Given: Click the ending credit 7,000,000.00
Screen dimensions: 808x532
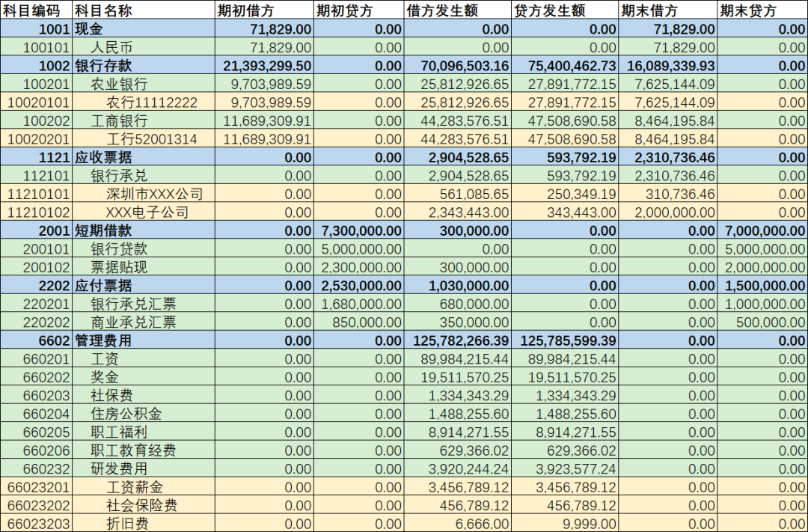Looking at the screenshot, I should [762, 230].
